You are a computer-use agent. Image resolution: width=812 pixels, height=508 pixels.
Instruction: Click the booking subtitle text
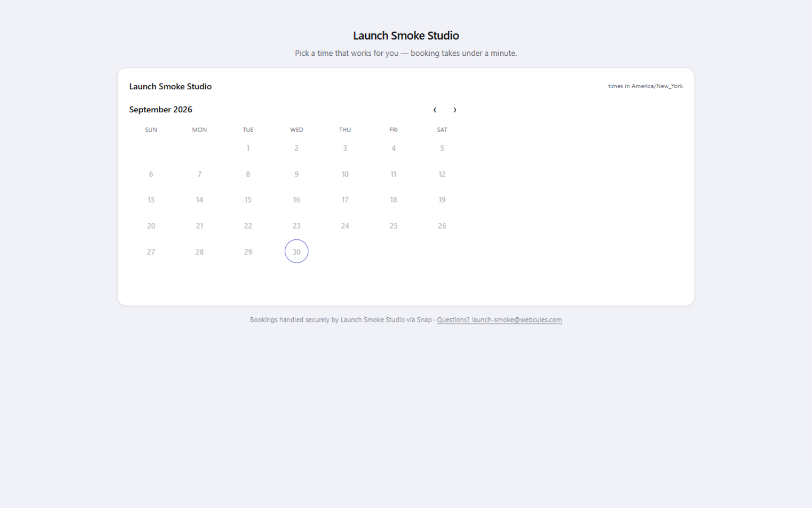click(406, 53)
